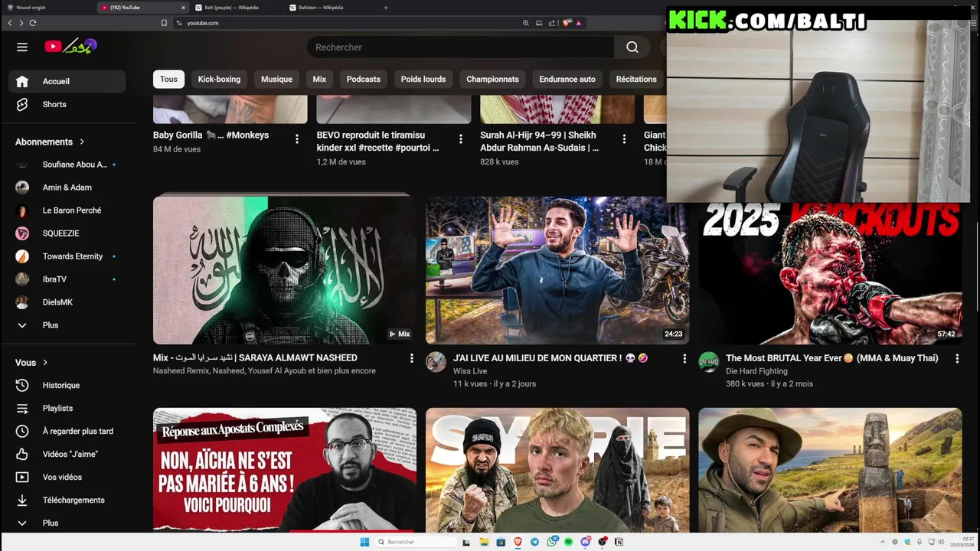Select the Podcasts filter chip
The height and width of the screenshot is (551, 980).
pos(363,79)
